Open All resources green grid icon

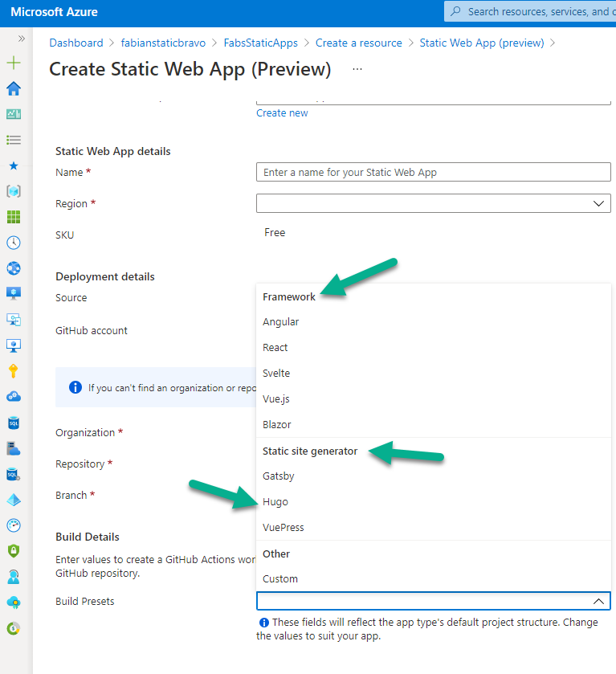(14, 217)
